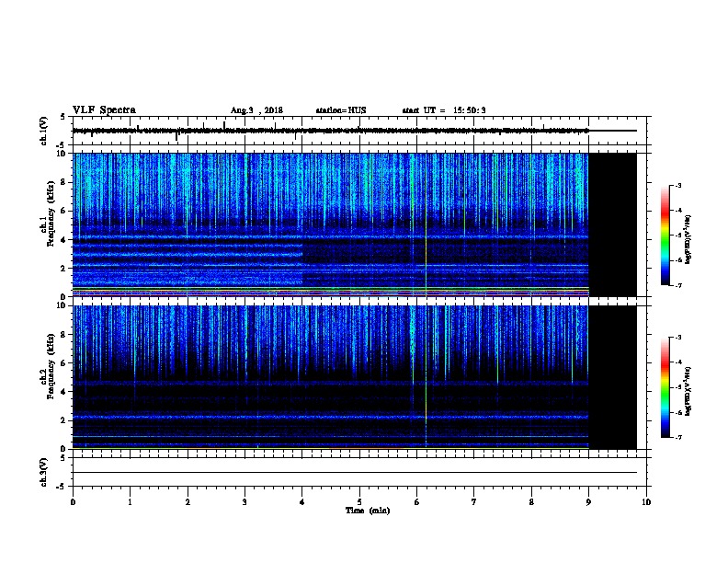
Task: Click the ch.3(V) flat-line waveform strip
Action: [x=361, y=472]
